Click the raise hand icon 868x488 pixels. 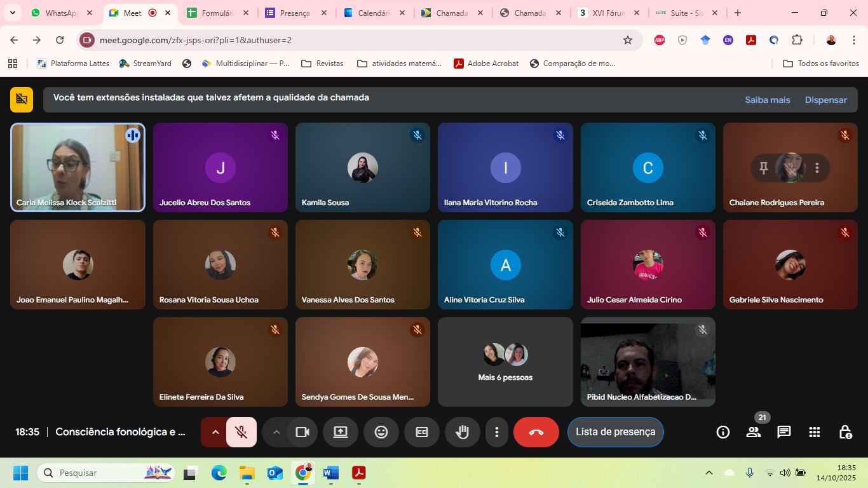point(462,432)
